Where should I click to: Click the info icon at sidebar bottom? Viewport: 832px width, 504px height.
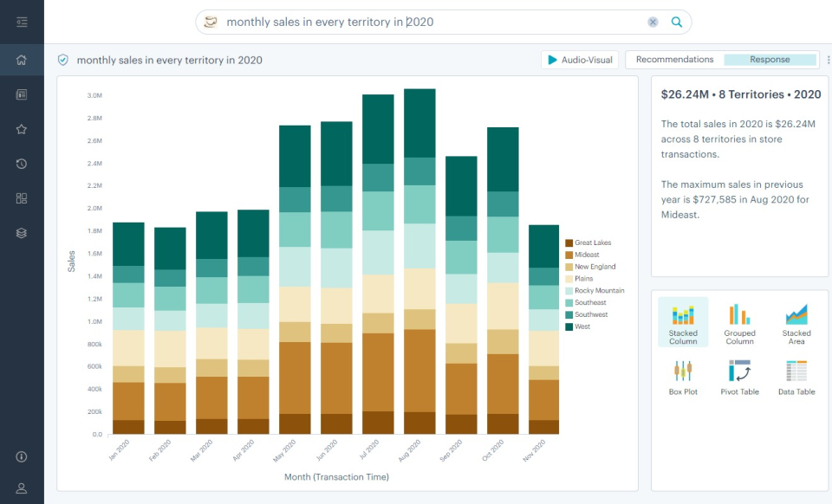pos(22,456)
